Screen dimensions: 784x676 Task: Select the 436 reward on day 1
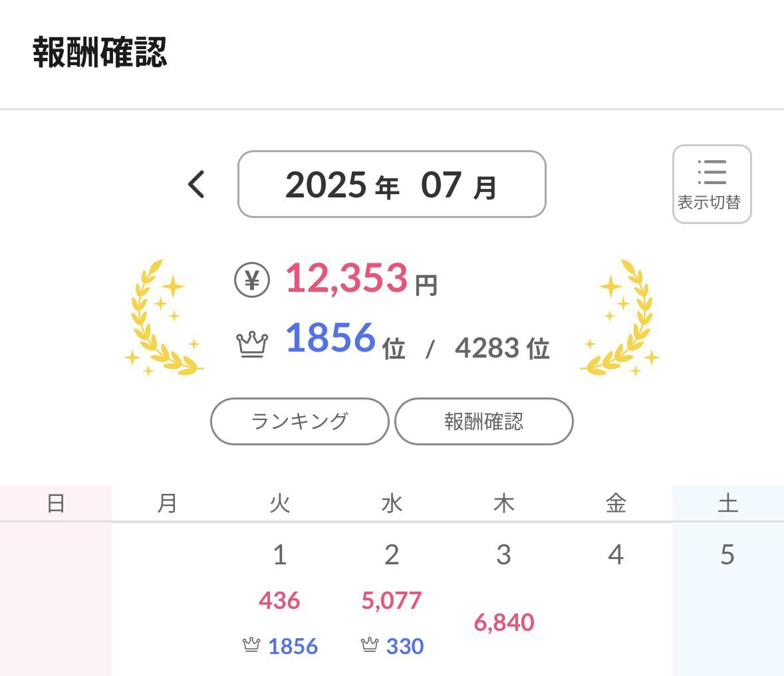[279, 600]
